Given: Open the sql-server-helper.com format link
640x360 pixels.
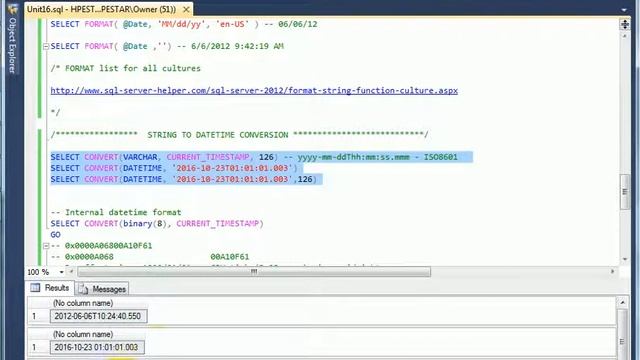Looking at the screenshot, I should (x=254, y=91).
